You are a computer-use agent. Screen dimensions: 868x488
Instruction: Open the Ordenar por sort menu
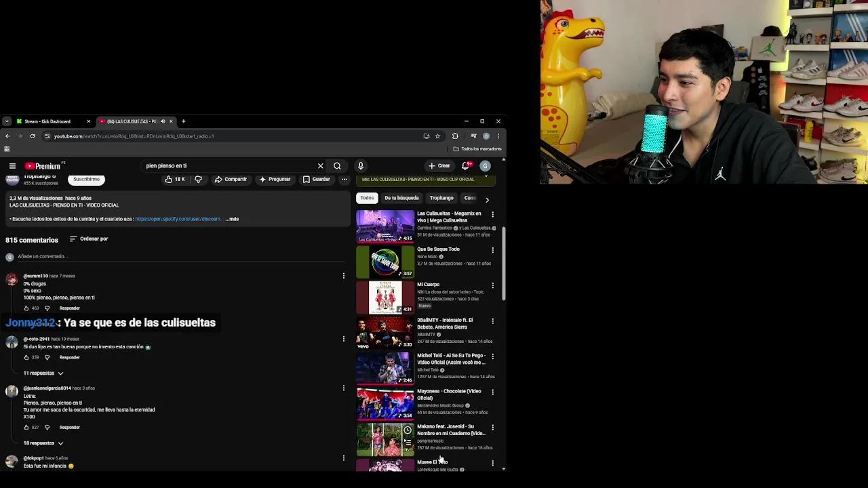(89, 239)
